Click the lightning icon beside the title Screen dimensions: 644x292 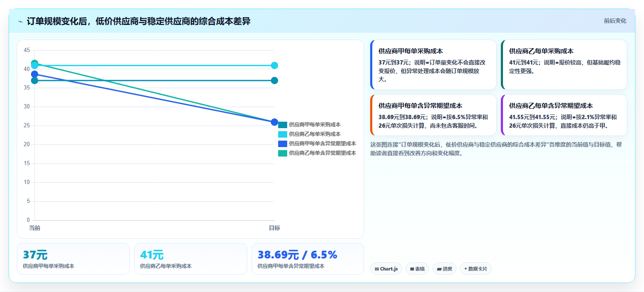click(20, 22)
